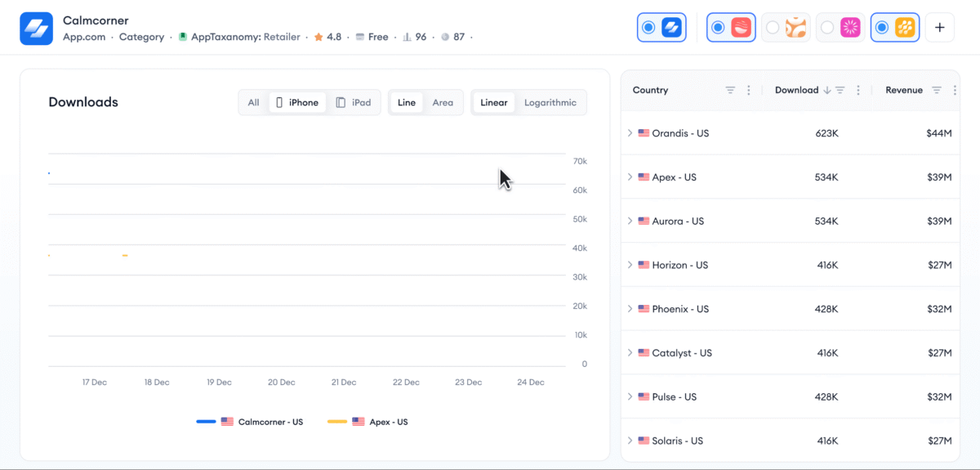
Task: Deselect the red bowl app radio button
Action: pyautogui.click(x=718, y=28)
